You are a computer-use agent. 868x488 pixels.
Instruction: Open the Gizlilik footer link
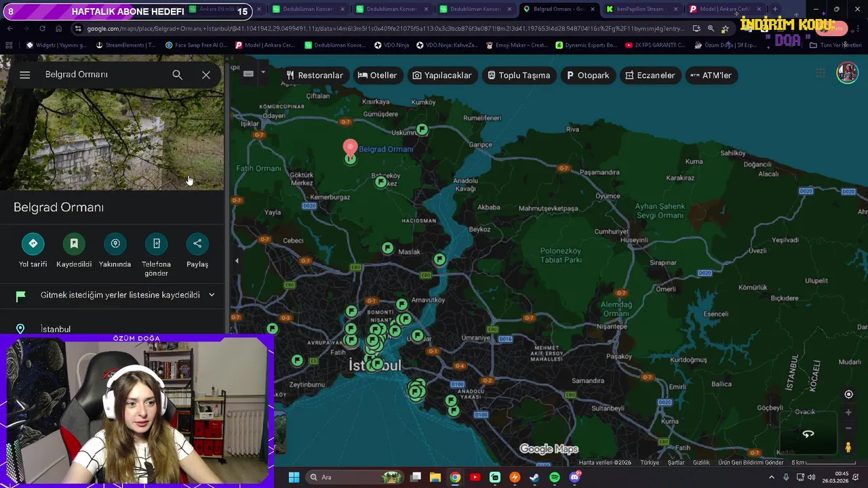click(x=701, y=462)
